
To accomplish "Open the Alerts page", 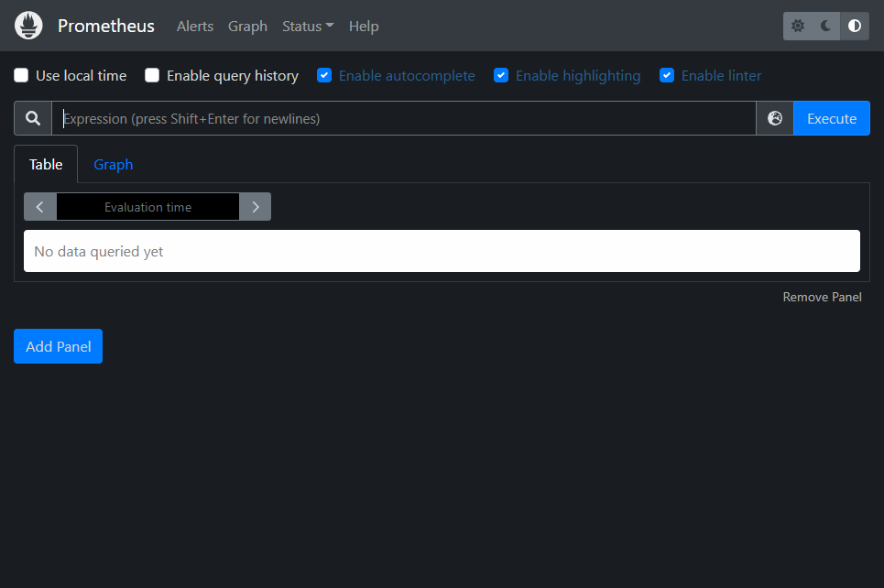I will point(195,26).
